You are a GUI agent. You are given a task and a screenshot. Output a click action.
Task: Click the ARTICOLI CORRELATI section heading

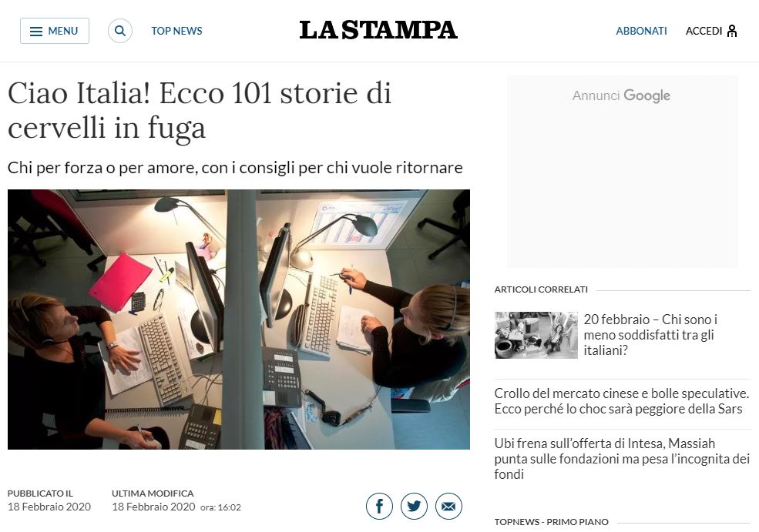tap(541, 289)
